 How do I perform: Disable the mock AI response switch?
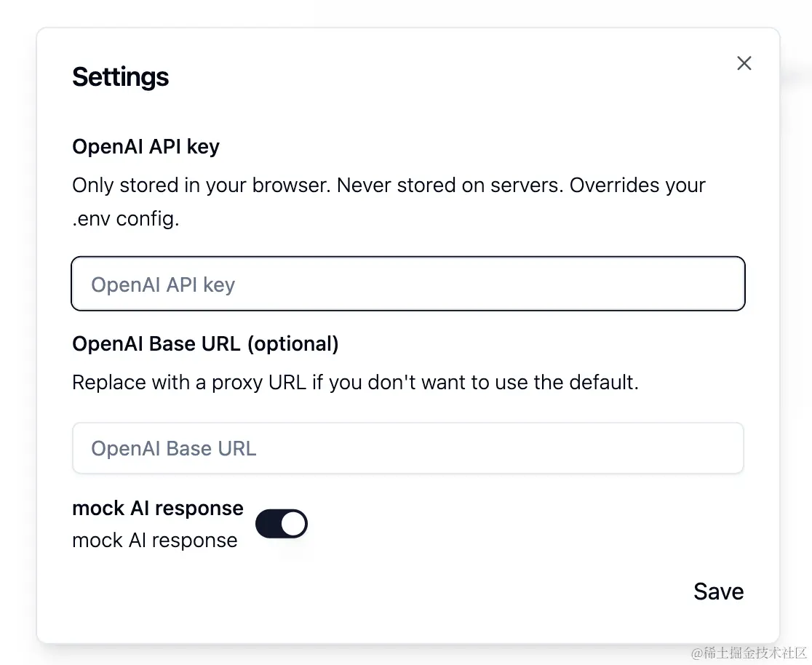[x=282, y=524]
